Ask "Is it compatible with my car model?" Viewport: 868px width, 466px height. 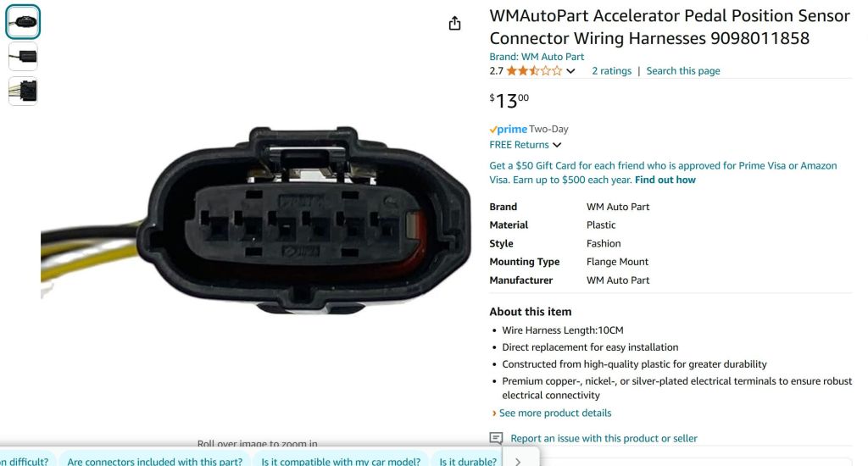(x=341, y=461)
